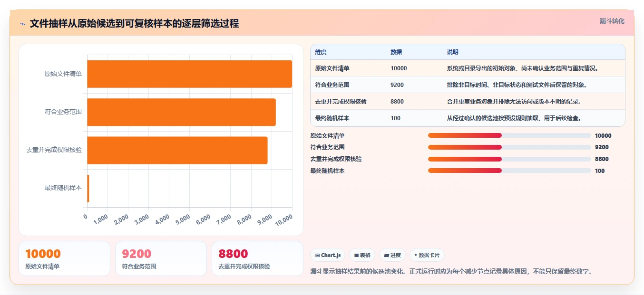Click the 漏斗转化 tag in the header
644x295 pixels.
click(x=612, y=21)
